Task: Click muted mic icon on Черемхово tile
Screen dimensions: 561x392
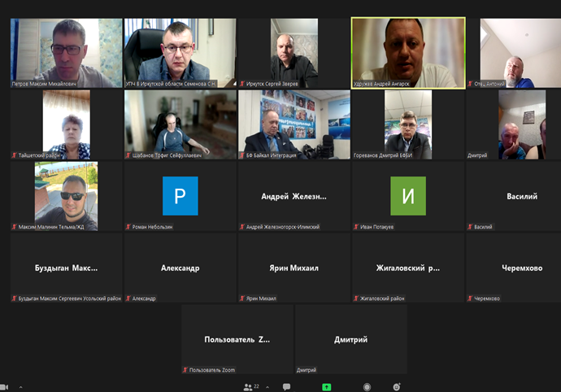Action: 470,298
